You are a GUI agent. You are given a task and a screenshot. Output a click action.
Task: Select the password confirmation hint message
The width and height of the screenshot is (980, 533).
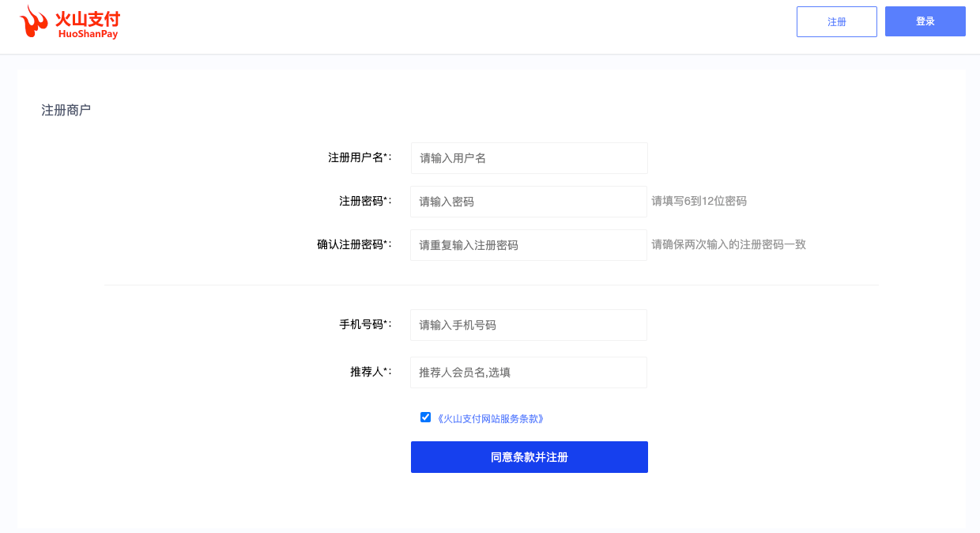point(728,244)
